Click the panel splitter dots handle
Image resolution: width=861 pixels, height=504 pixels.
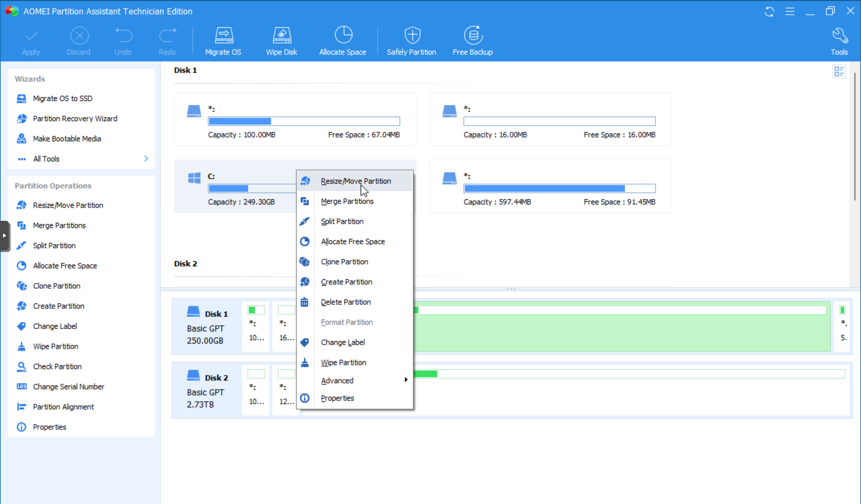[x=511, y=289]
